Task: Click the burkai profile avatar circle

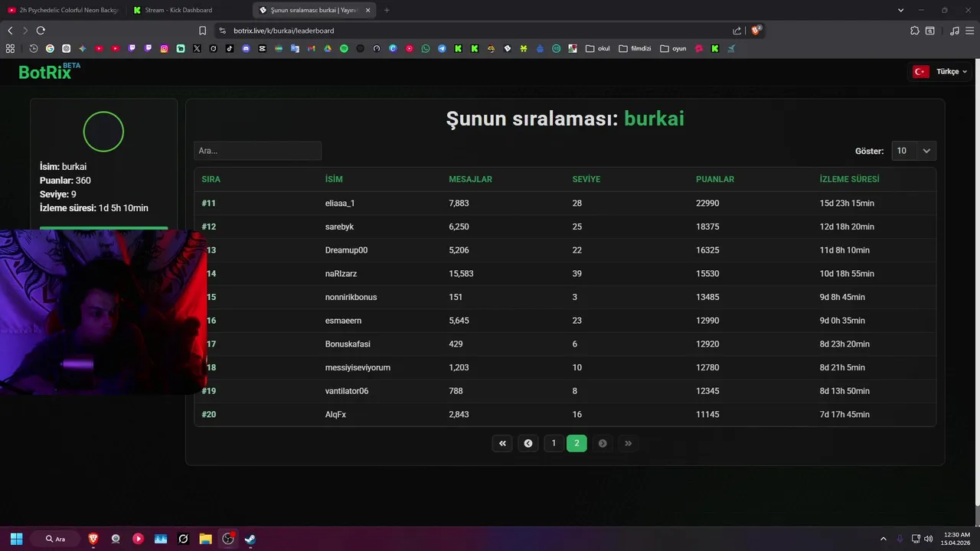Action: pyautogui.click(x=103, y=132)
